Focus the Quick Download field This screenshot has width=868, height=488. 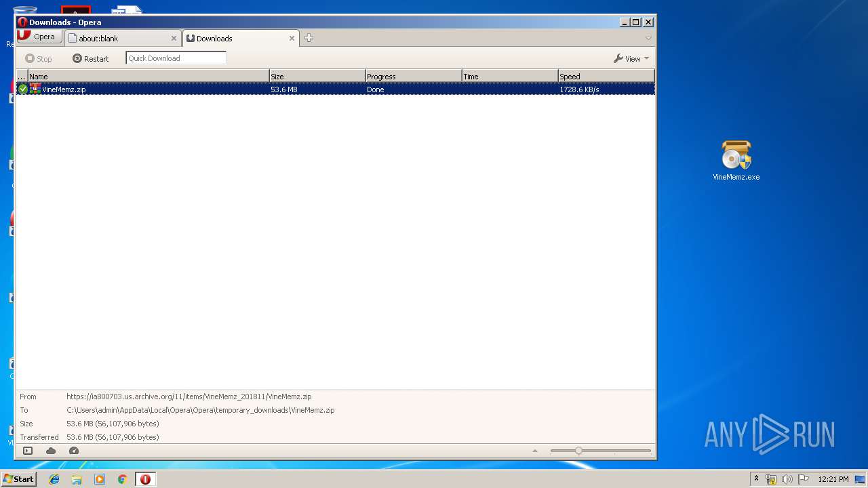176,58
